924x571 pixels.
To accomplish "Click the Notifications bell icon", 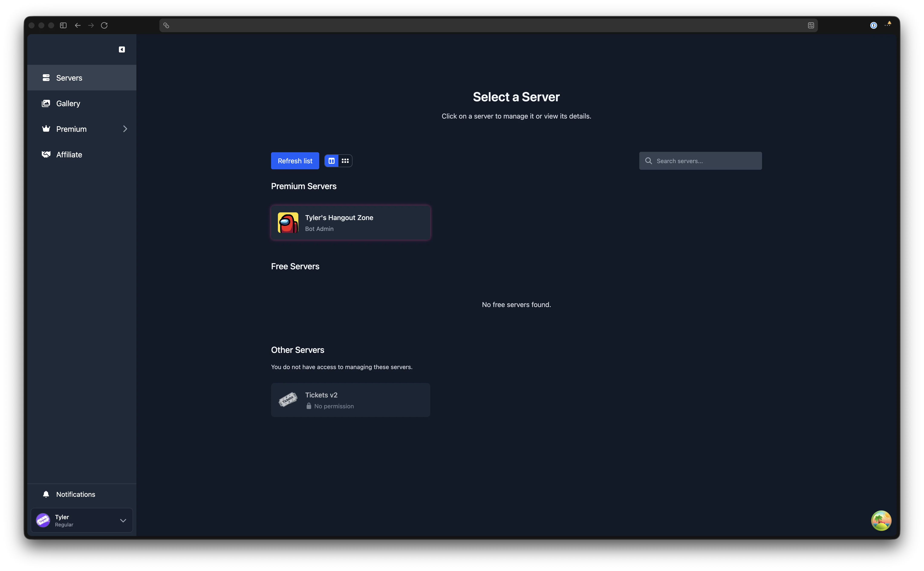I will [46, 494].
